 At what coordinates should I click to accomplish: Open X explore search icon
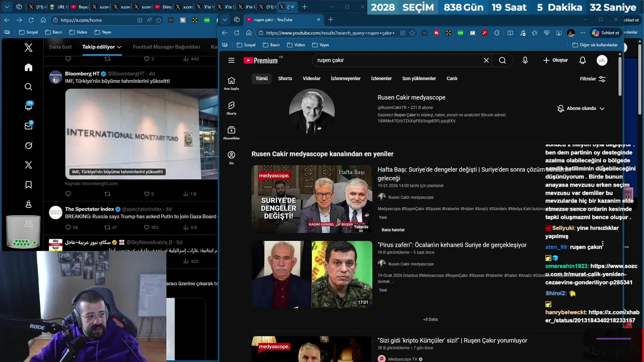click(29, 87)
